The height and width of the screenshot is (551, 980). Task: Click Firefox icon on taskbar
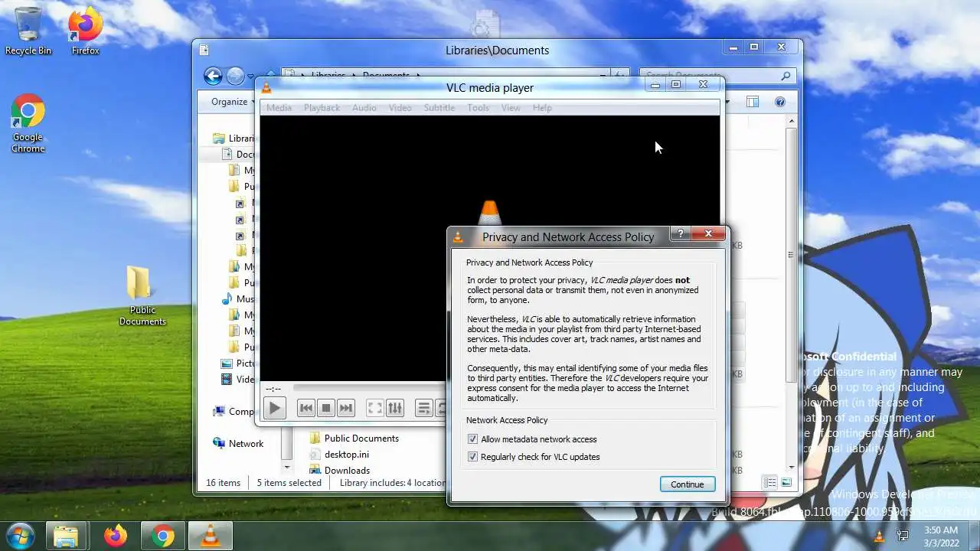[116, 536]
